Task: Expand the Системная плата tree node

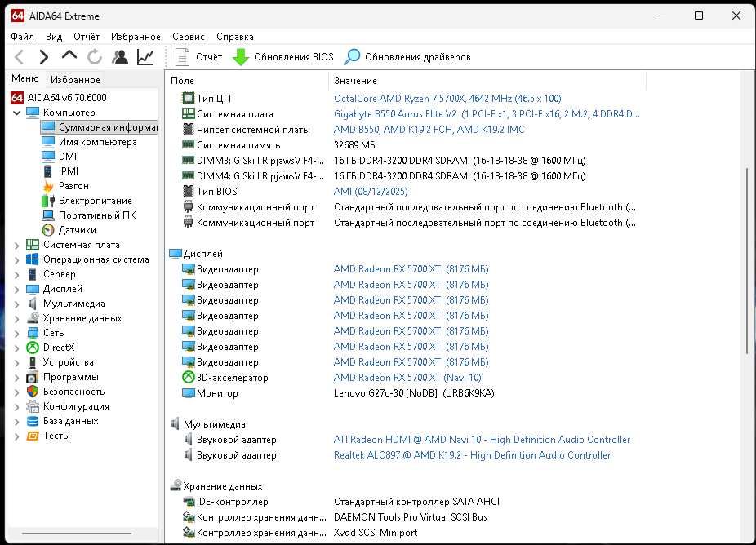Action: (x=17, y=246)
